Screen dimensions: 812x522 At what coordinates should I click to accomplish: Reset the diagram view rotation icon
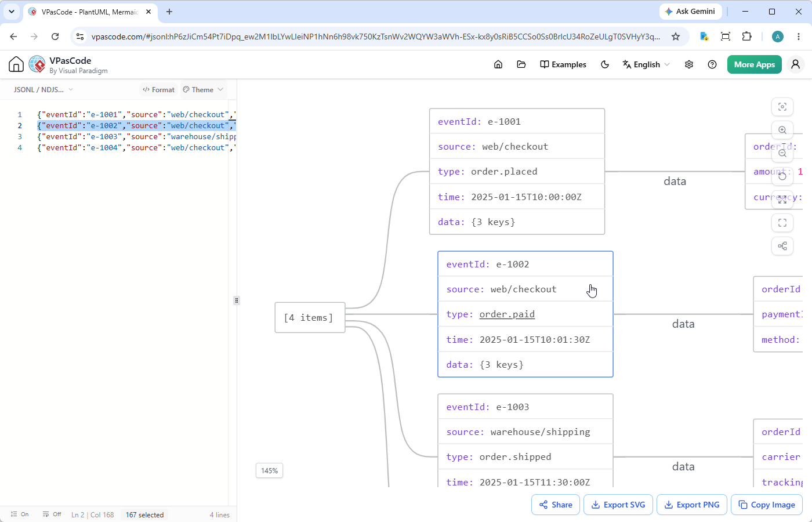coord(782,176)
